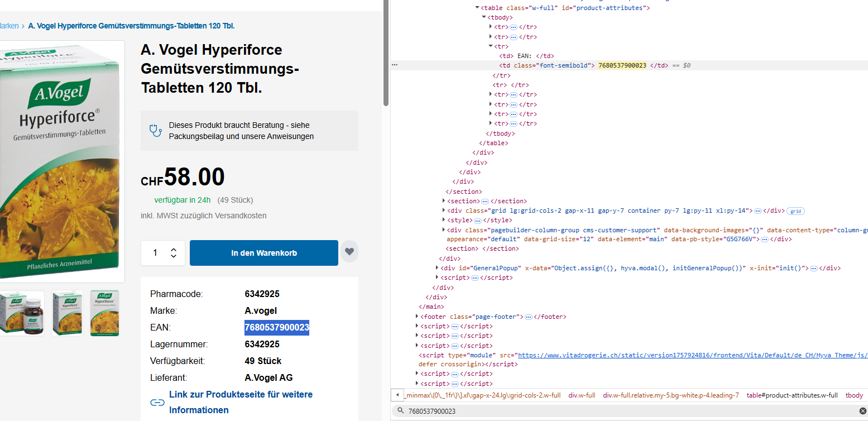Click verfügbar in 24h text

click(x=183, y=200)
